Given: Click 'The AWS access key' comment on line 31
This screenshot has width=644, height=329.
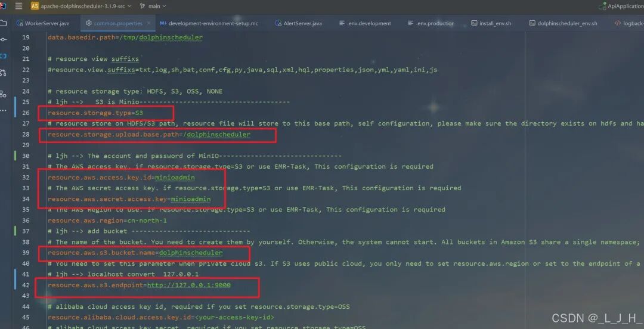Looking at the screenshot, I should [x=240, y=166].
